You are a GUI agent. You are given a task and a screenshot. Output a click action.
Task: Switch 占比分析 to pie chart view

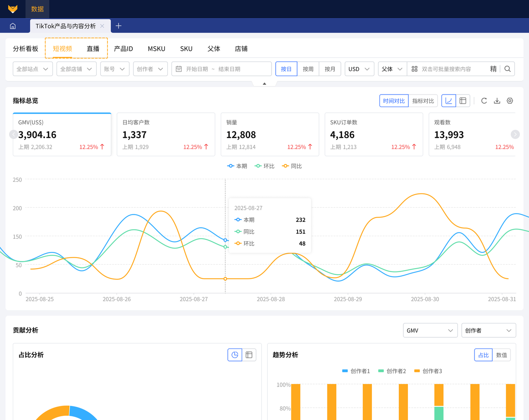click(235, 355)
